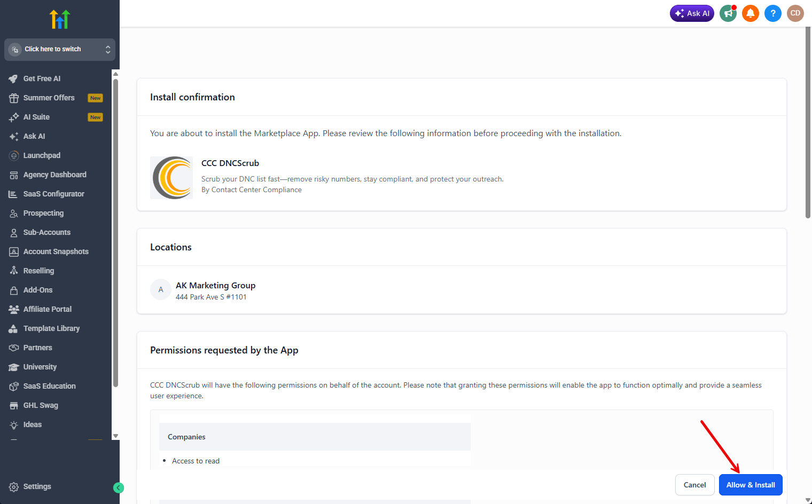
Task: Open the Click here to switch account selector
Action: [60, 49]
